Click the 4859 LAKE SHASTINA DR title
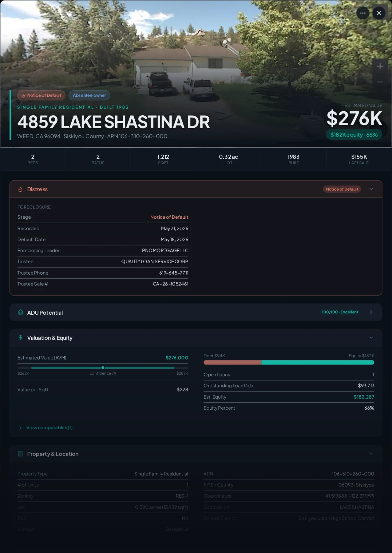The height and width of the screenshot is (553, 392). pos(113,122)
